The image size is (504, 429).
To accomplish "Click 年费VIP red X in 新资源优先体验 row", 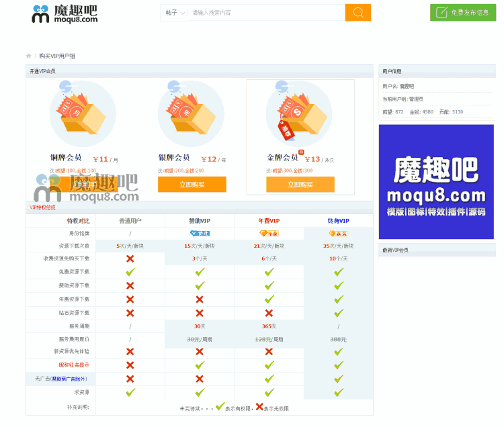I will point(269,352).
